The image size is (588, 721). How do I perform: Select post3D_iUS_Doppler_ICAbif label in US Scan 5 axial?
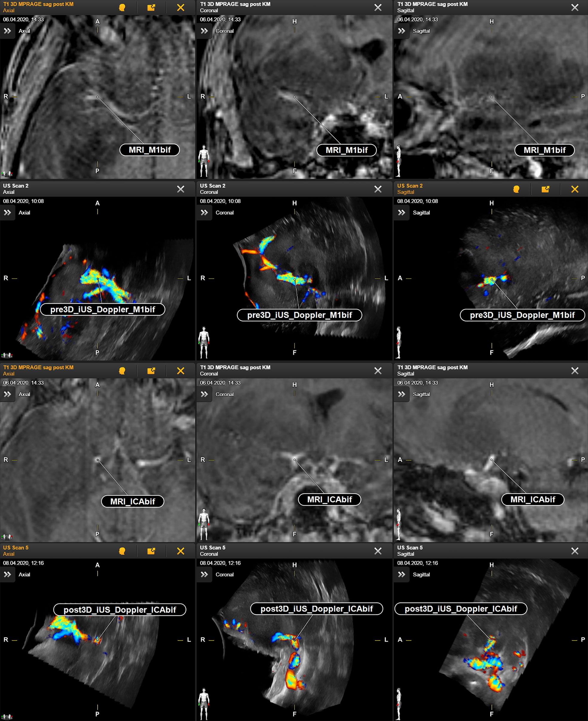pos(120,610)
